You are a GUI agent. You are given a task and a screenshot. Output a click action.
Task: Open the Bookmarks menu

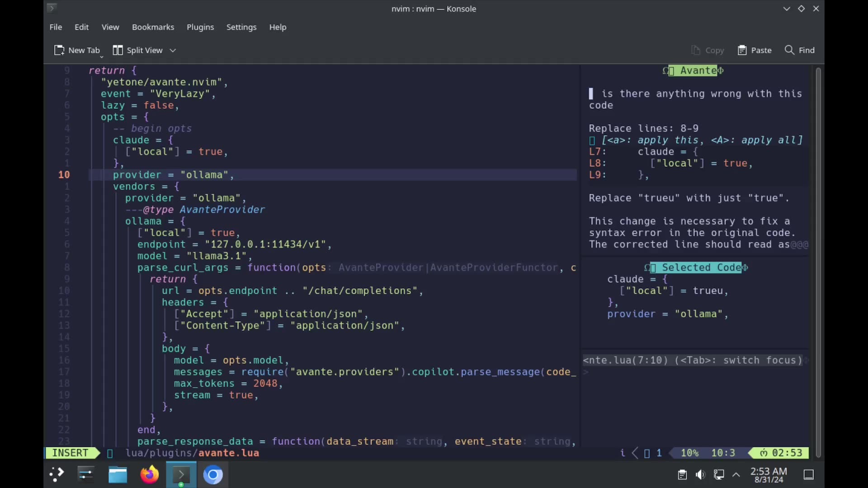(153, 27)
